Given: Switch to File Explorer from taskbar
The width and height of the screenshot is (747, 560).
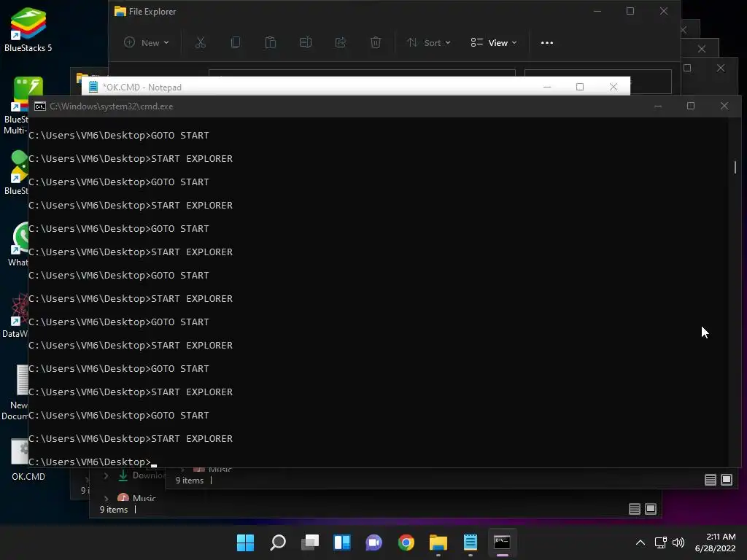Looking at the screenshot, I should coord(438,542).
